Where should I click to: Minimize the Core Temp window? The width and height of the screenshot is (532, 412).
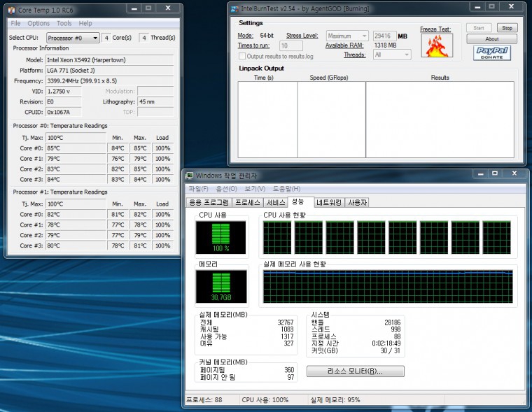134,8
